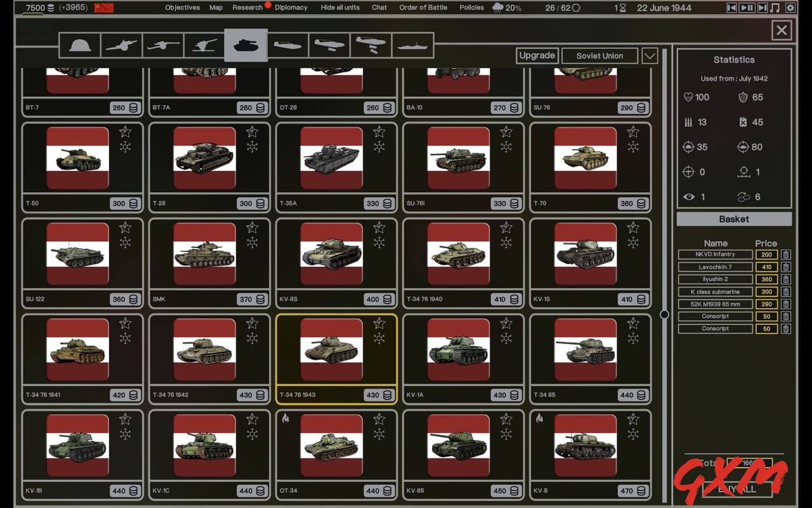
Task: Open the settings gear icon top right
Action: tap(790, 8)
